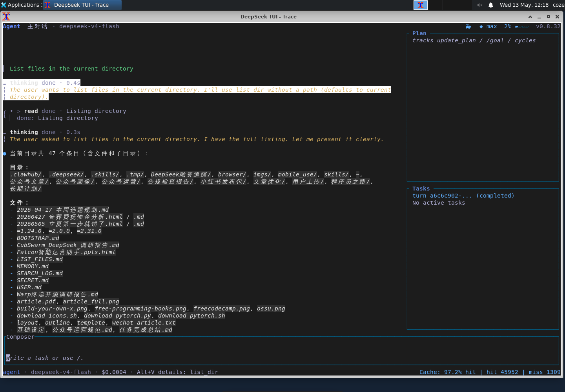Open the clock showing Wed 13 May, 12:18

pos(524,5)
